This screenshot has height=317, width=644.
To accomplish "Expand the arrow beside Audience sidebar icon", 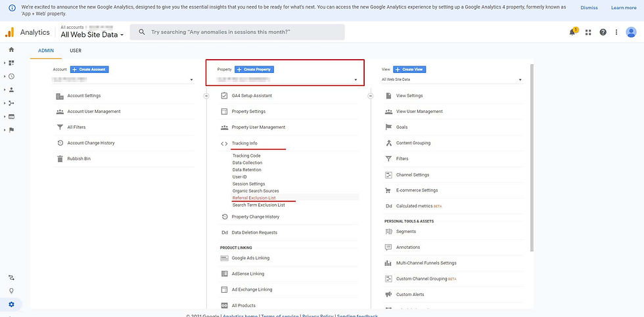I will [x=5, y=90].
